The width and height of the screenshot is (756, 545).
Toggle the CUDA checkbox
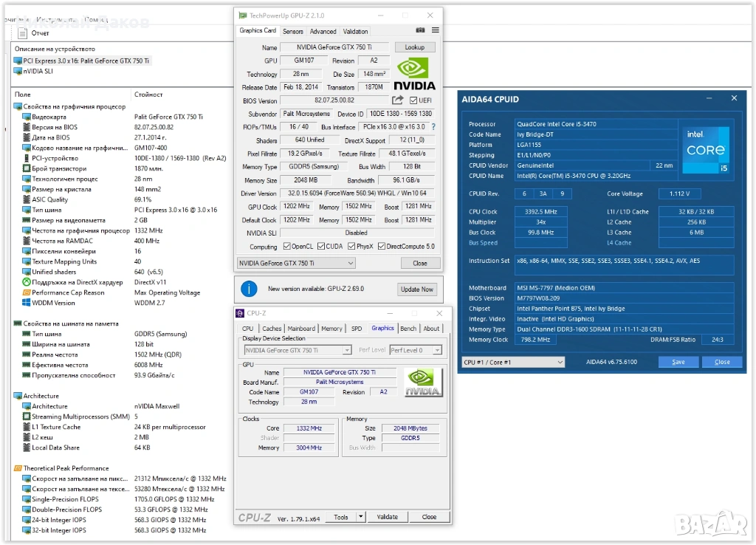coord(321,247)
